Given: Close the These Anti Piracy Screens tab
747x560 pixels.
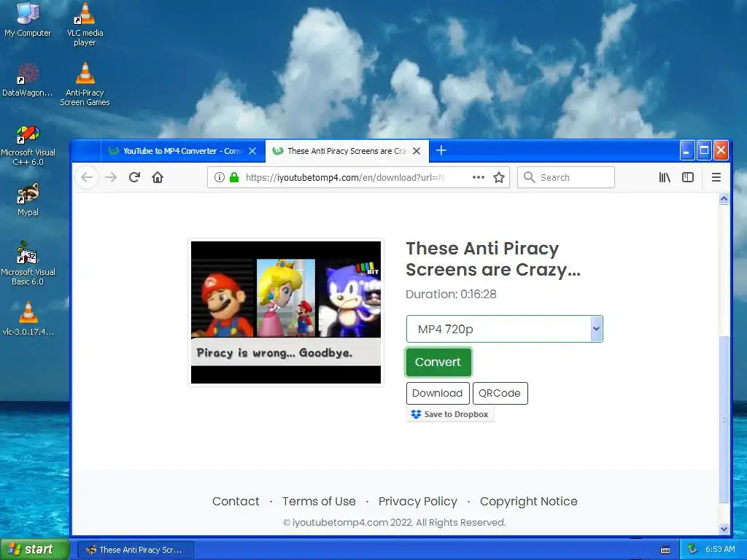Looking at the screenshot, I should [417, 151].
